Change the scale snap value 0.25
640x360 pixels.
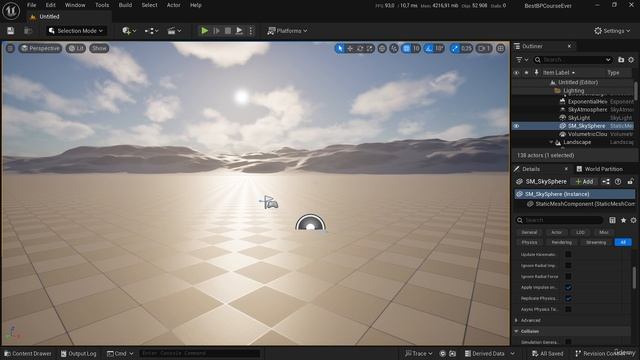[x=466, y=48]
